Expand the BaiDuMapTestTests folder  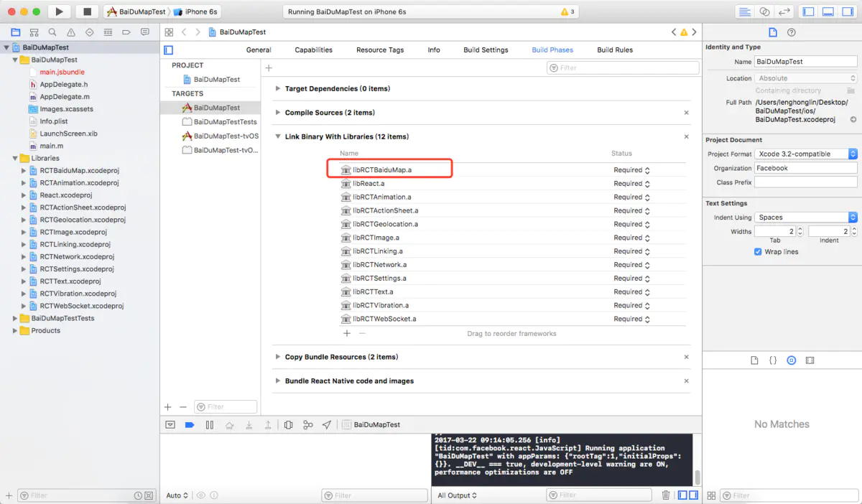tap(15, 318)
